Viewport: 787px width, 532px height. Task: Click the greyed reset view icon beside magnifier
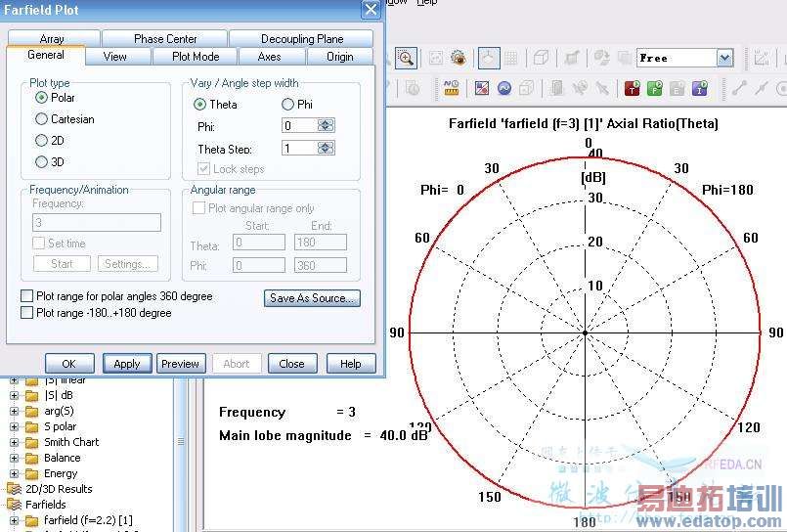[x=436, y=59]
